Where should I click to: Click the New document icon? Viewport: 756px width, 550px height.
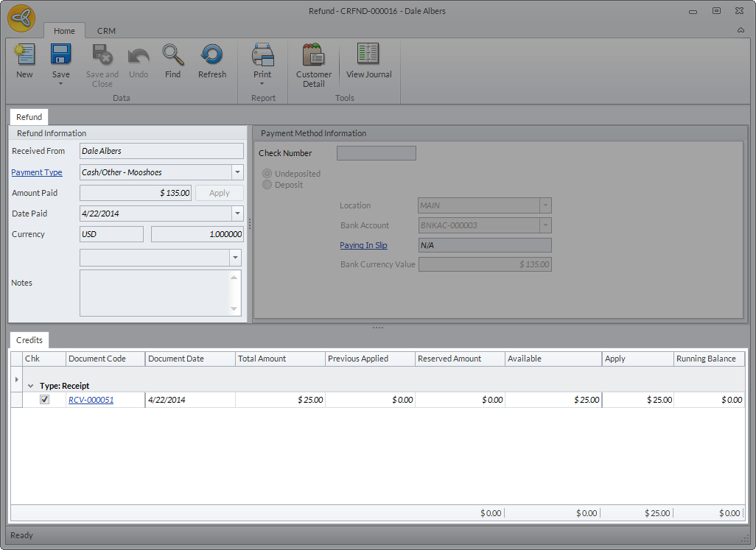coord(24,55)
